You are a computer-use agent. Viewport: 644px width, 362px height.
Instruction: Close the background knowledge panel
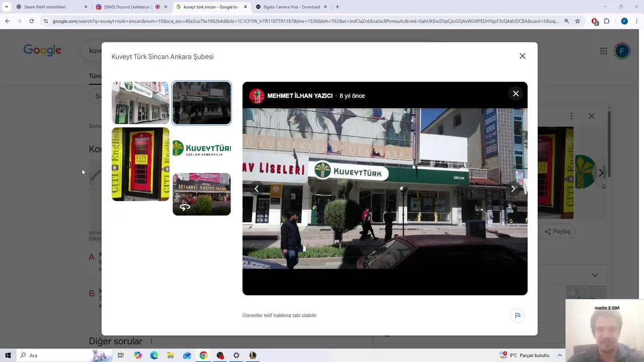(592, 116)
